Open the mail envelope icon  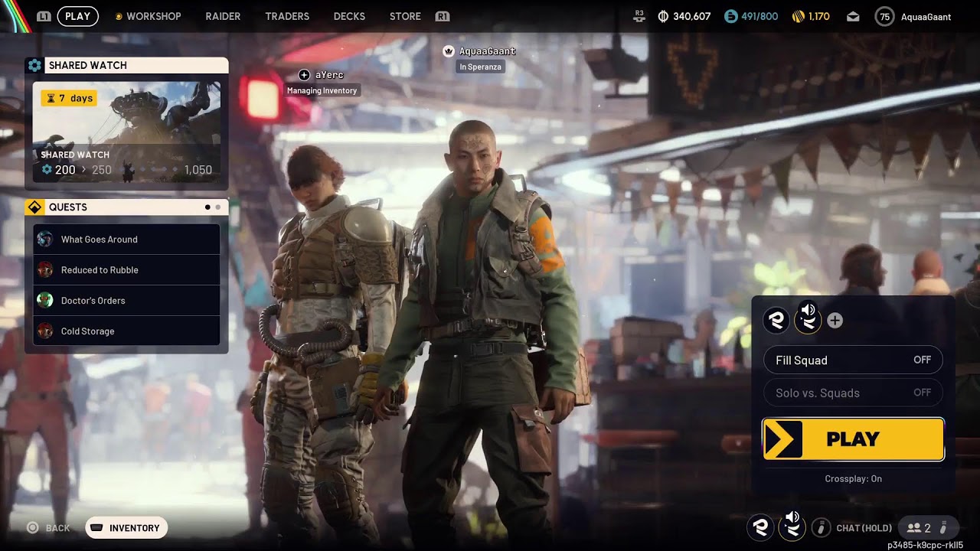coord(853,17)
